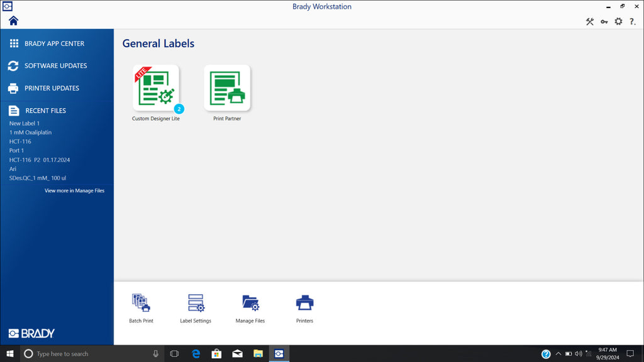Open recent file SDes.QC_1 mM_ 100 ul
Screen dimensions: 644x362
coord(38,178)
